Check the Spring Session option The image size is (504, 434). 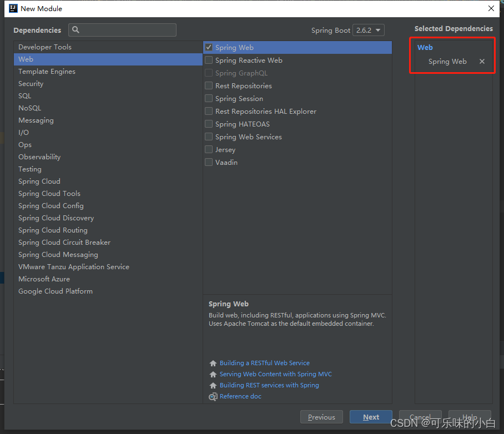click(x=209, y=98)
